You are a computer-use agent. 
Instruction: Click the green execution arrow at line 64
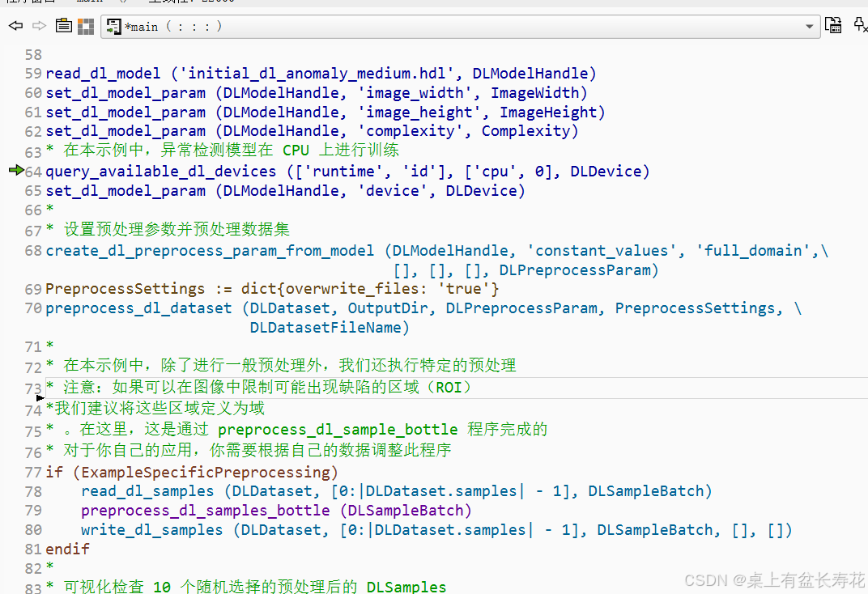16,171
